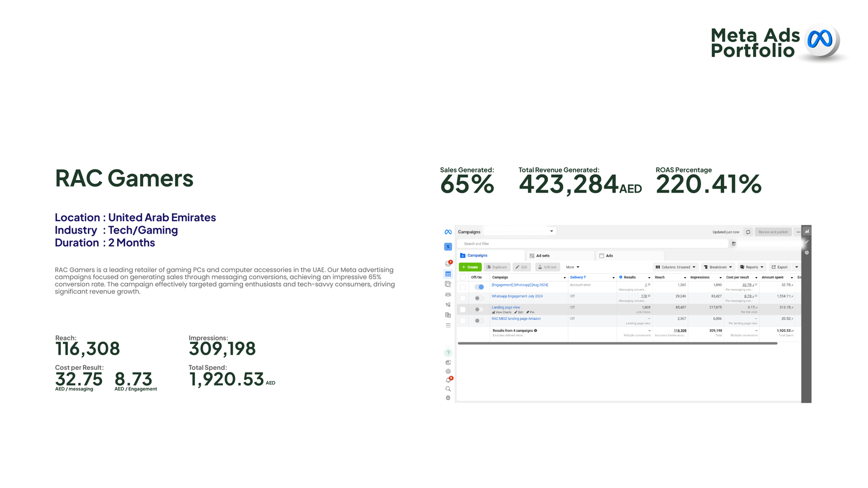Switch to the Ads tab
Image resolution: width=868 pixels, height=488 pixels.
(x=630, y=255)
